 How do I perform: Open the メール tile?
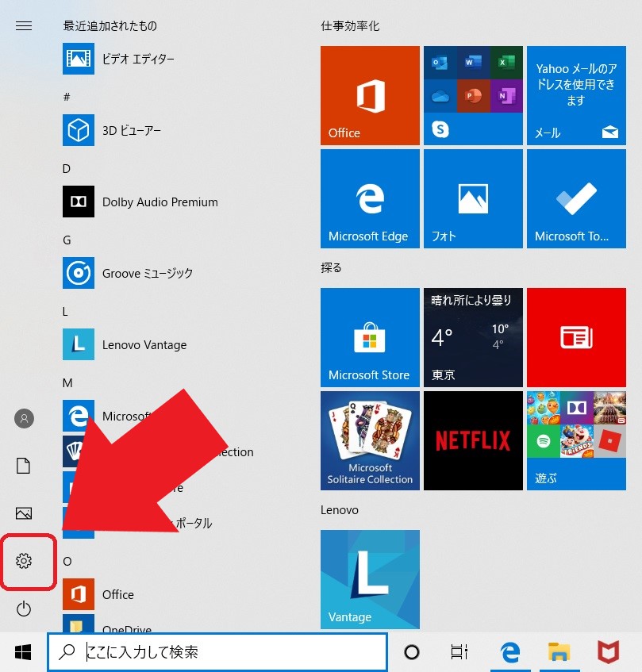[576, 95]
